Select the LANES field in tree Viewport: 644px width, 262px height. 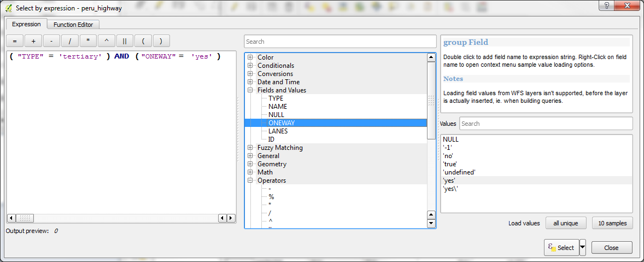tap(278, 131)
